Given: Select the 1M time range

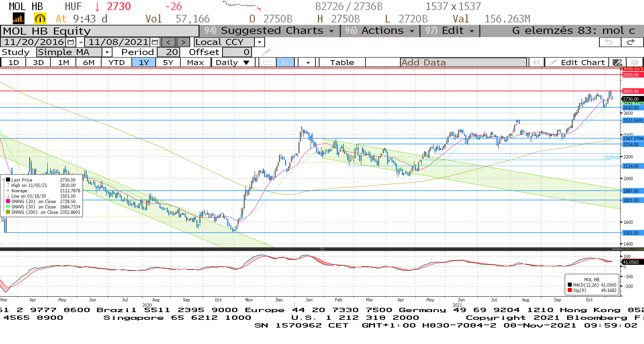Looking at the screenshot, I should (63, 62).
